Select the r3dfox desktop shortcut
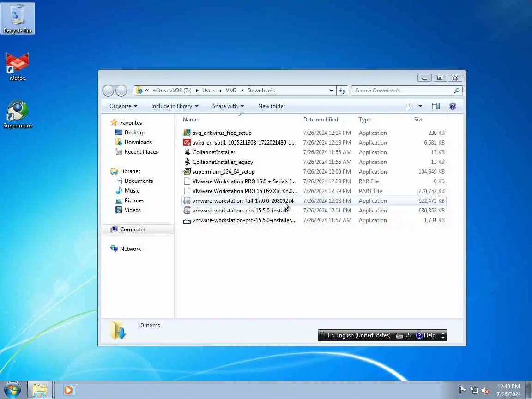 point(17,67)
